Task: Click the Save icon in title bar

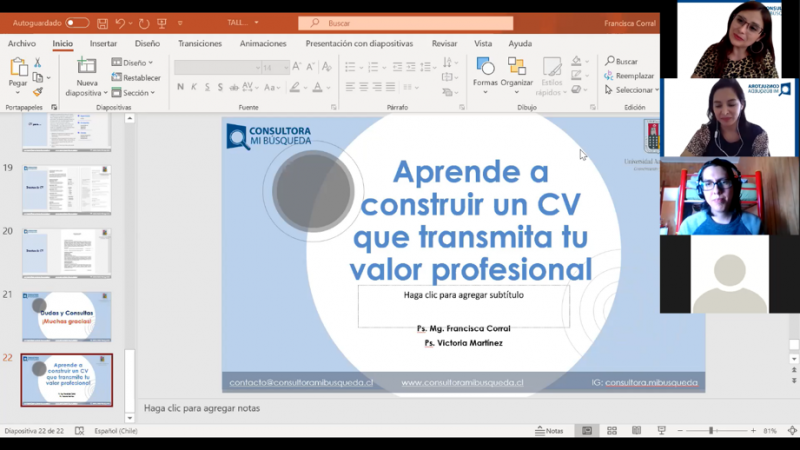Action: pos(103,23)
